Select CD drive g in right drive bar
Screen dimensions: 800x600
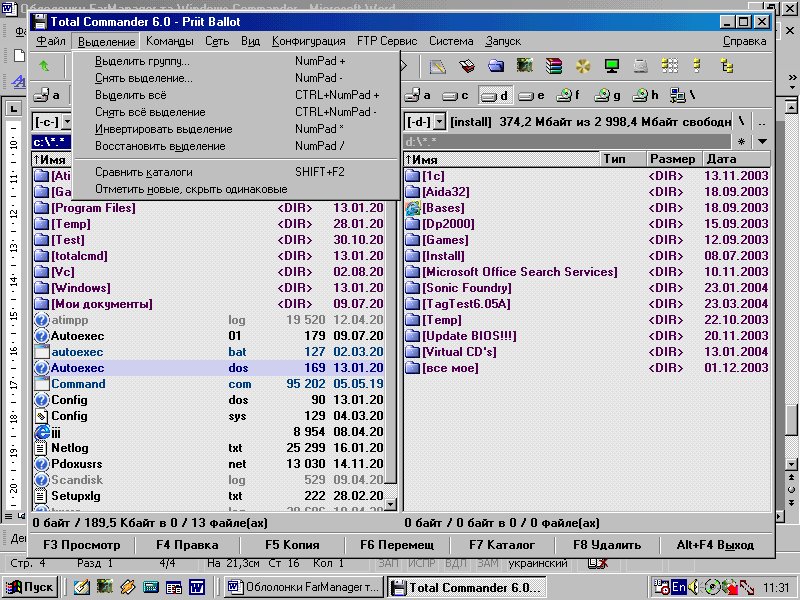(x=607, y=95)
